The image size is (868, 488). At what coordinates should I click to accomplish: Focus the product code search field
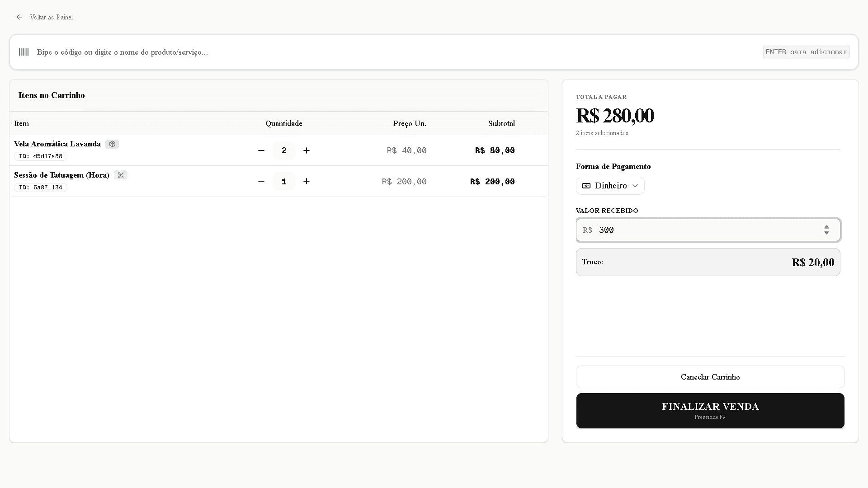[x=362, y=52]
